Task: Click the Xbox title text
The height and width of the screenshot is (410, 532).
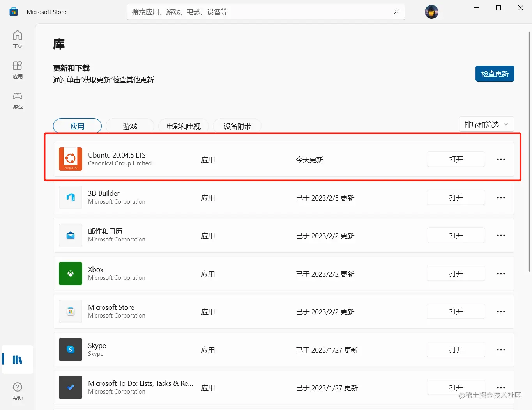Action: point(95,269)
